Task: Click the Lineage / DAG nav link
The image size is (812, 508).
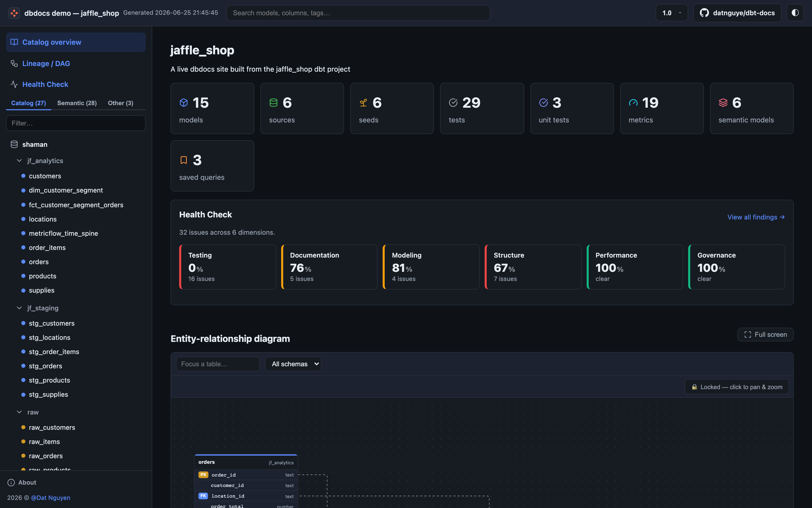Action: (46, 63)
